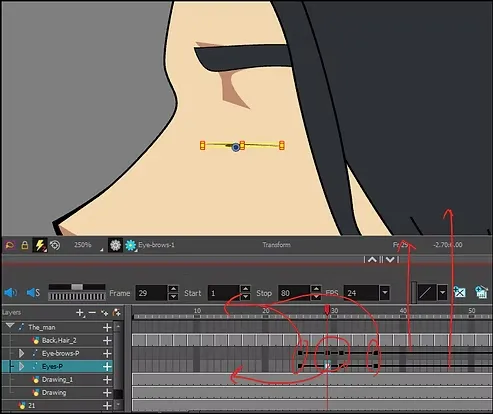
Task: Click the delete layer minus button
Action: (92, 313)
